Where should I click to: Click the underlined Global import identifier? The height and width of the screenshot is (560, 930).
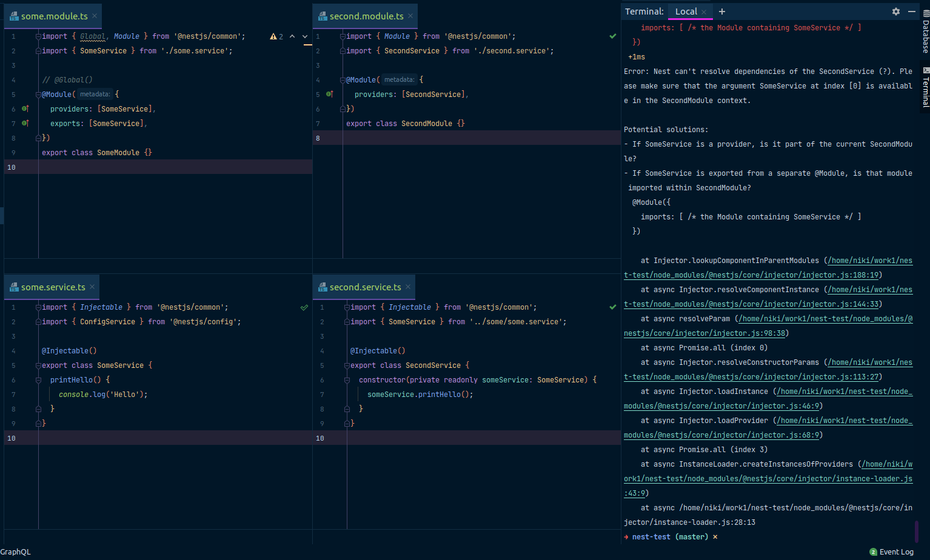pos(93,36)
